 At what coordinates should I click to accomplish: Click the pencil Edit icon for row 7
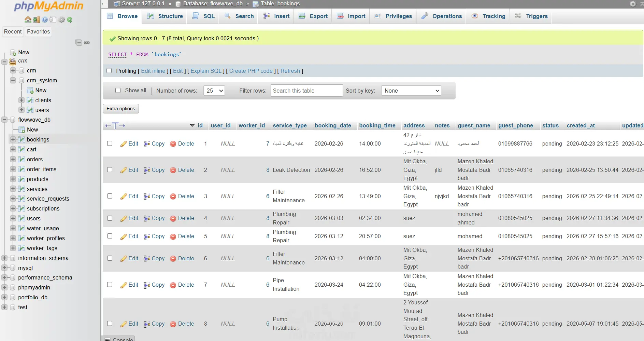point(124,285)
